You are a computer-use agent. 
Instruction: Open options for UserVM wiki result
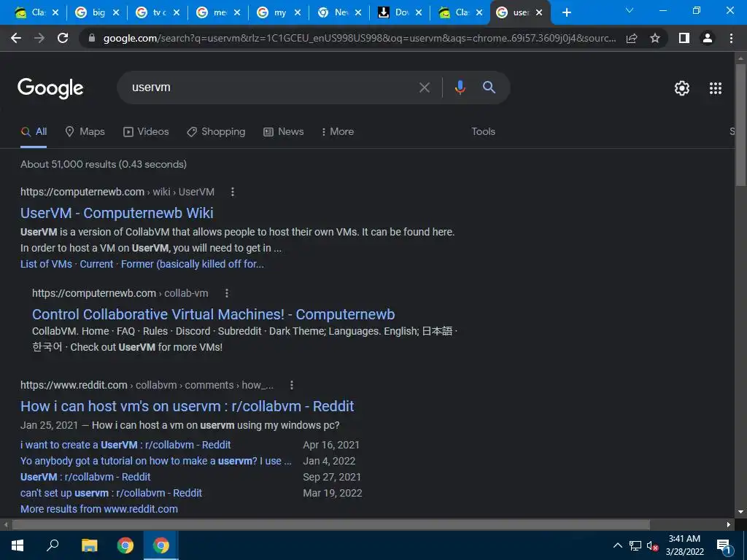click(233, 192)
